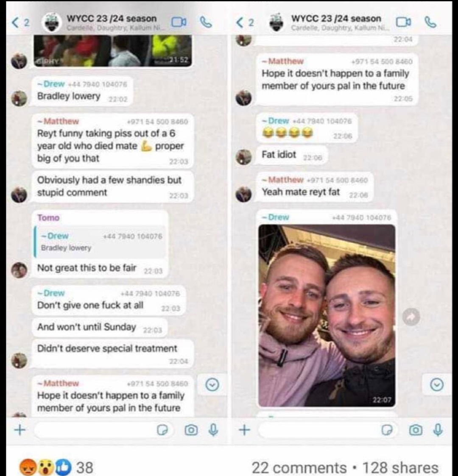Start voice call in left chat header

coord(206,22)
